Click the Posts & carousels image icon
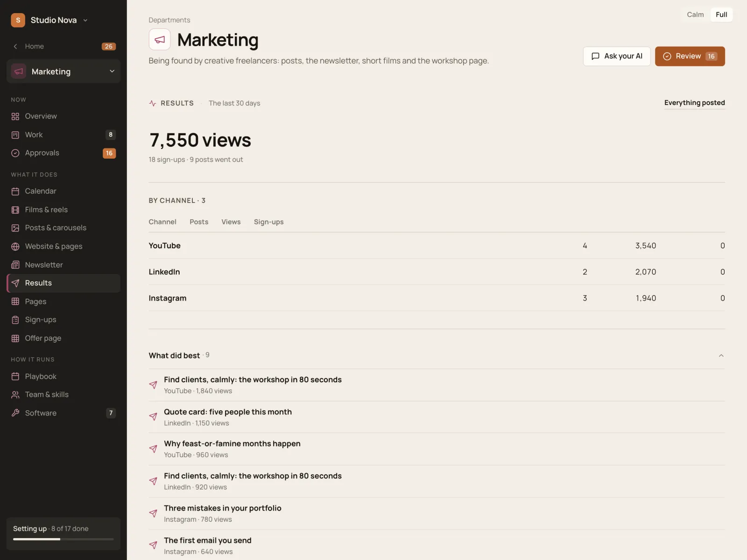Image resolution: width=747 pixels, height=560 pixels. pyautogui.click(x=15, y=228)
